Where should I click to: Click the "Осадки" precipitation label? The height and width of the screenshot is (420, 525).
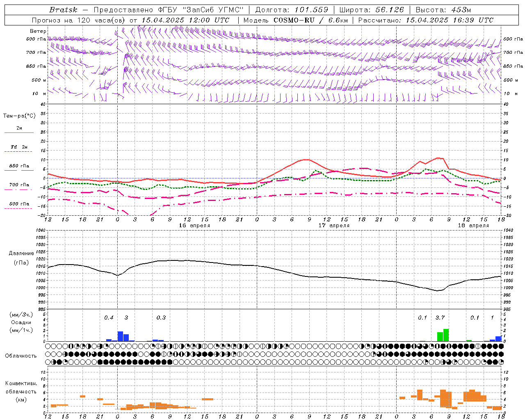point(21,322)
